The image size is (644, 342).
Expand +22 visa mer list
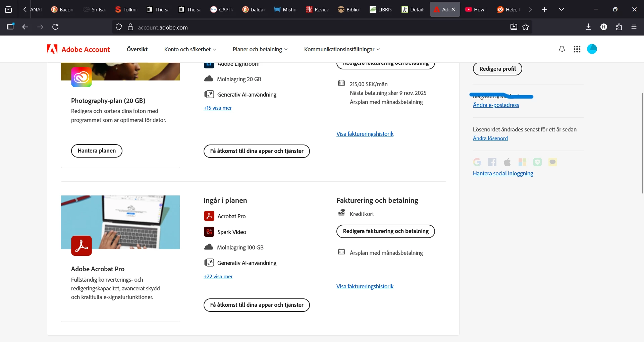click(218, 276)
